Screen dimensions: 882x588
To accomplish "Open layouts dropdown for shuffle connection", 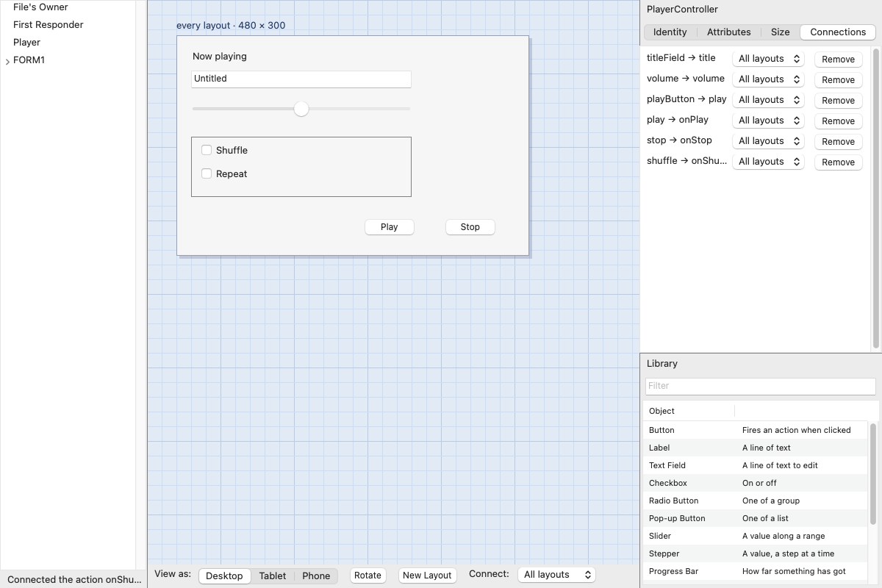I will point(768,162).
